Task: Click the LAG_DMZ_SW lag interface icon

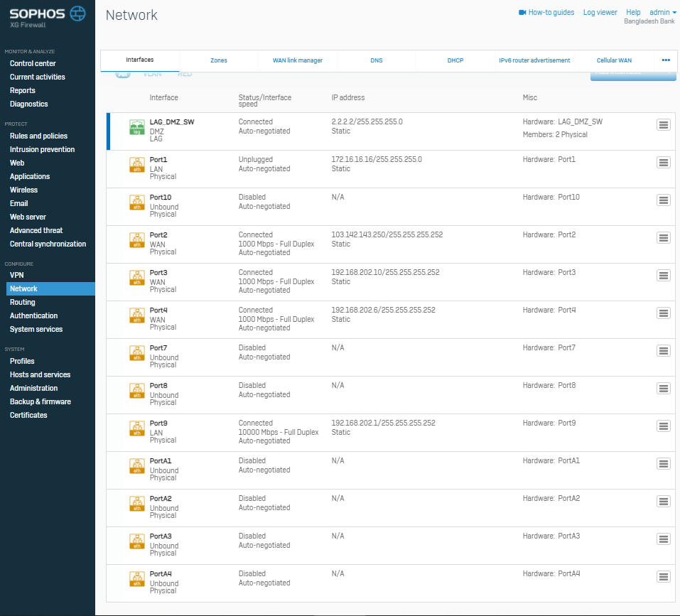Action: (x=137, y=127)
